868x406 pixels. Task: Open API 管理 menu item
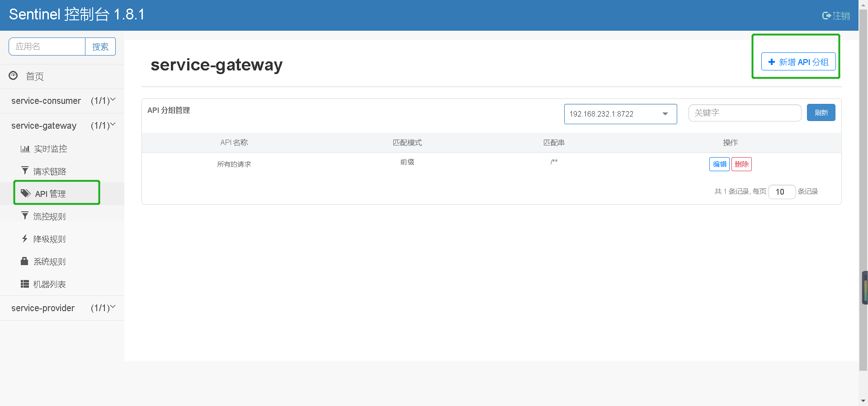(x=62, y=194)
